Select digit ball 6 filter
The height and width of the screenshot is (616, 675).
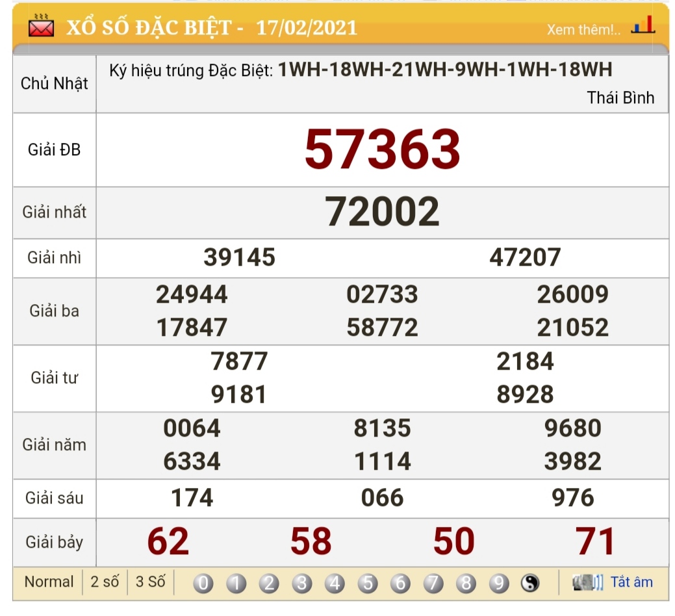(x=400, y=584)
